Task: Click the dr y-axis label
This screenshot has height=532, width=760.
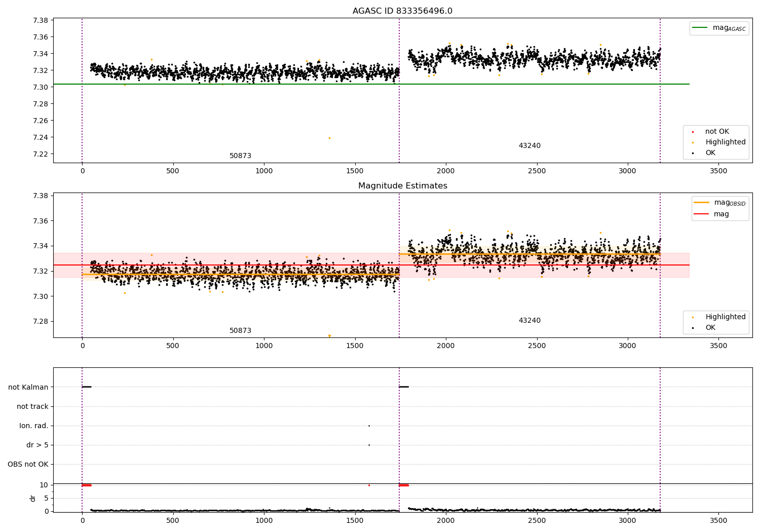Action: tap(33, 498)
